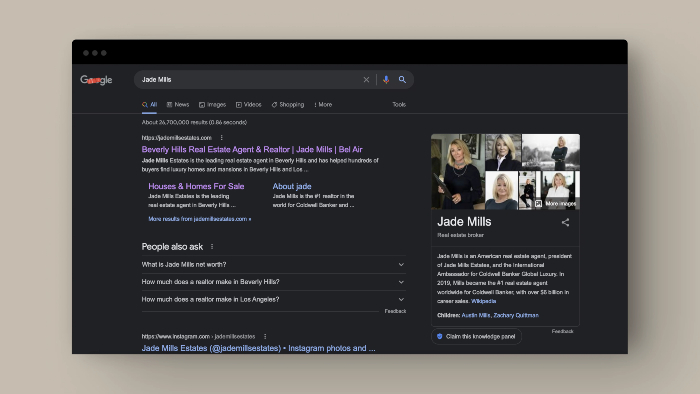Switch to the News tab
Screen dimensions: 700x394
click(x=178, y=104)
